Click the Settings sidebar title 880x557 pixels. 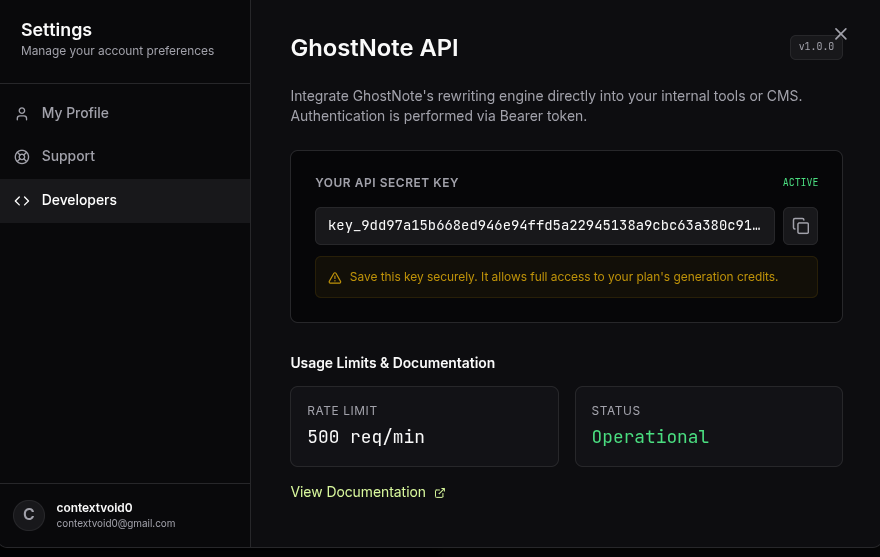pyautogui.click(x=56, y=30)
